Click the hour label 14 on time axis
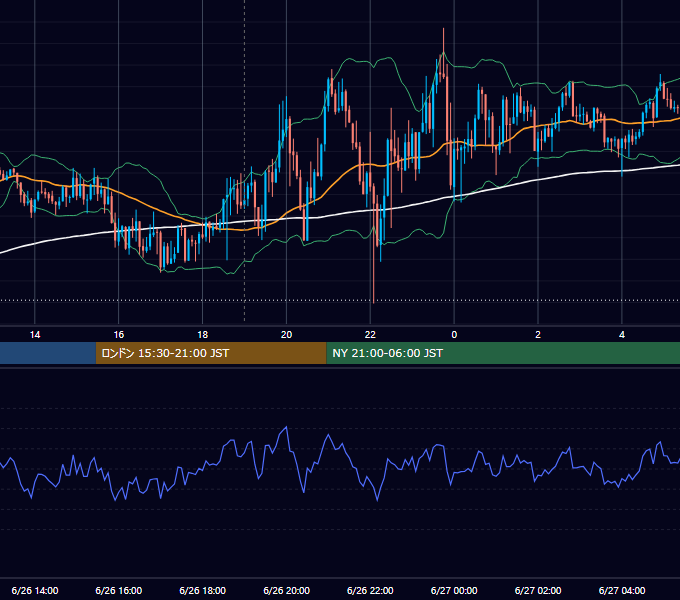Image resolution: width=680 pixels, height=600 pixels. pos(35,335)
